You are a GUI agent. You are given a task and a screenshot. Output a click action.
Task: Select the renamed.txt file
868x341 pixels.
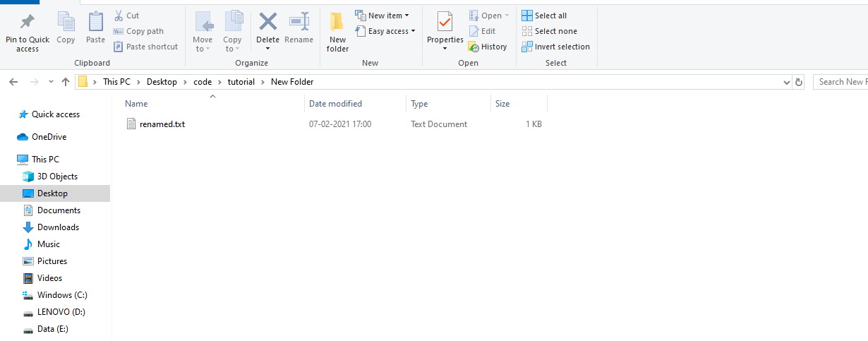pyautogui.click(x=162, y=124)
